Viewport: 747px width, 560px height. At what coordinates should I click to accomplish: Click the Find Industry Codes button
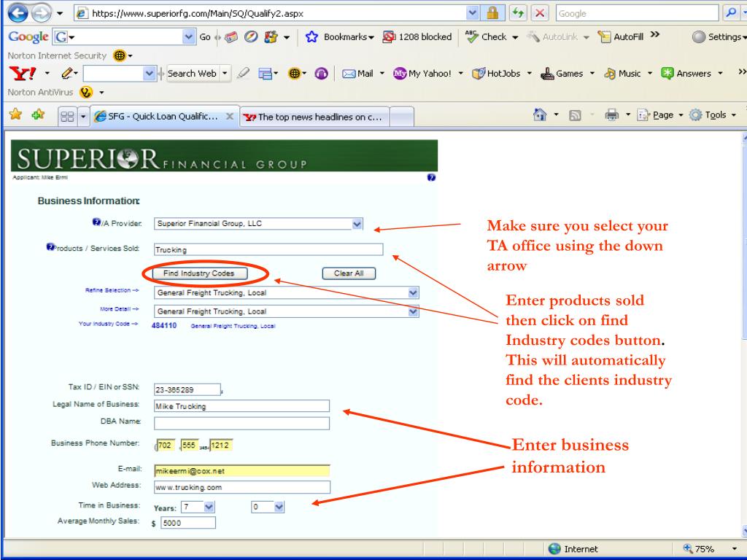[x=199, y=273]
